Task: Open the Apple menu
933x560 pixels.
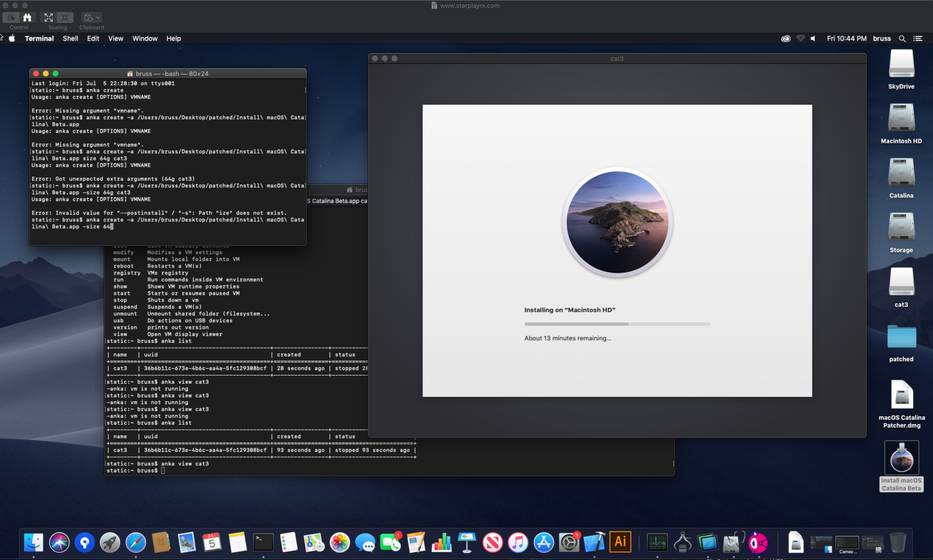Action: click(12, 38)
